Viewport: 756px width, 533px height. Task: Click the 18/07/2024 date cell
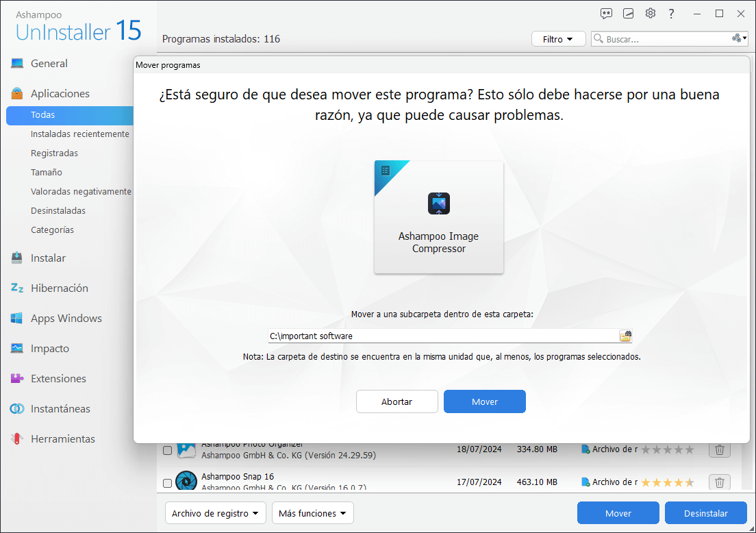click(479, 449)
